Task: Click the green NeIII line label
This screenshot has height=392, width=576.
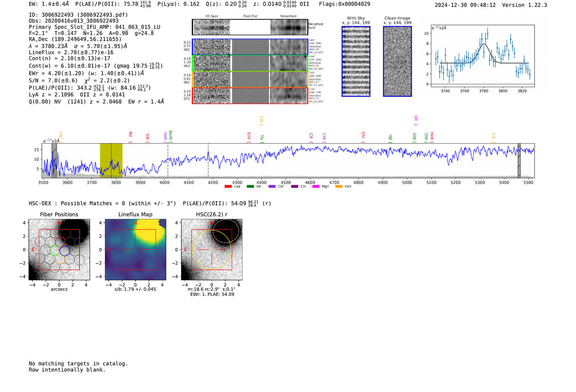Action: click(x=170, y=137)
